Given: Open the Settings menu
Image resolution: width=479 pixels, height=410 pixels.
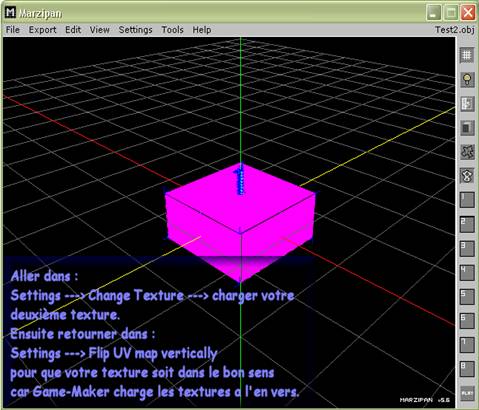Looking at the screenshot, I should [135, 30].
